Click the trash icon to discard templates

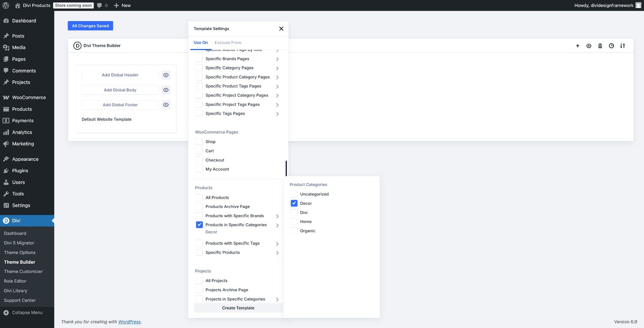(x=600, y=46)
